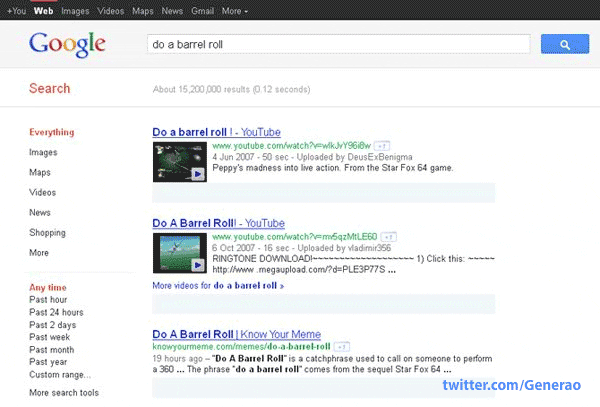Click the +You link in top bar
The image size is (600, 407).
(x=16, y=11)
